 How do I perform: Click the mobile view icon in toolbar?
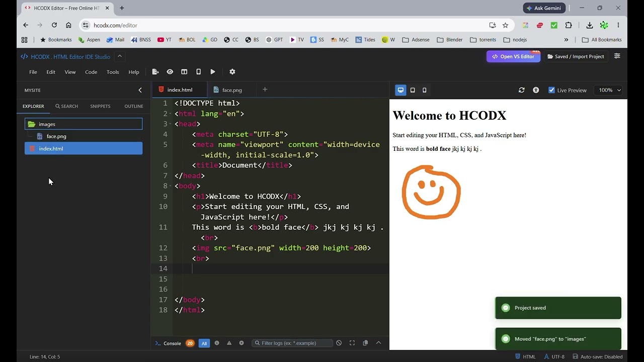(199, 72)
